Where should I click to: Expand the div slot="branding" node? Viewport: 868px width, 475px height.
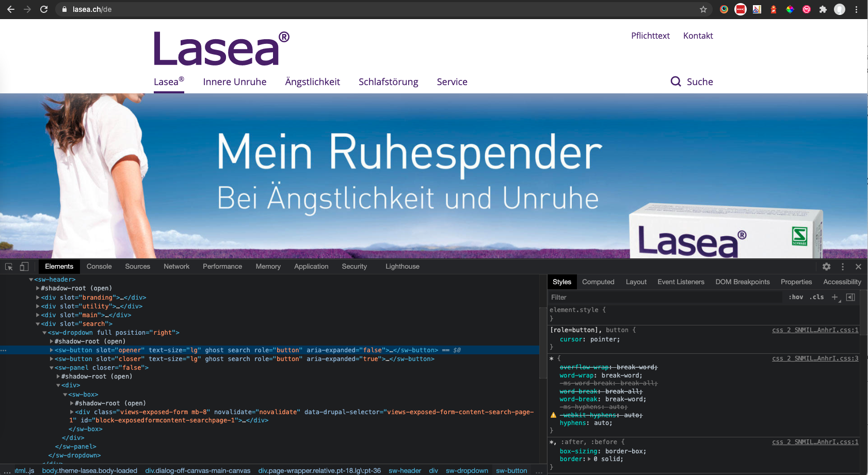(x=38, y=298)
